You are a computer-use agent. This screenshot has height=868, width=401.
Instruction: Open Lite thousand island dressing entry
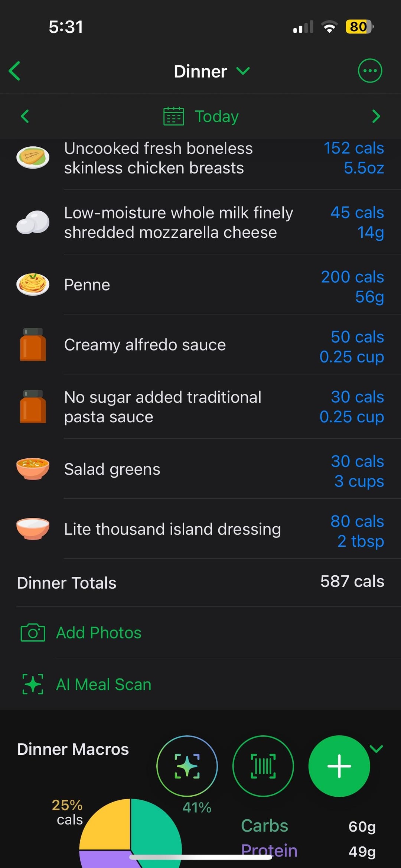pos(172,529)
